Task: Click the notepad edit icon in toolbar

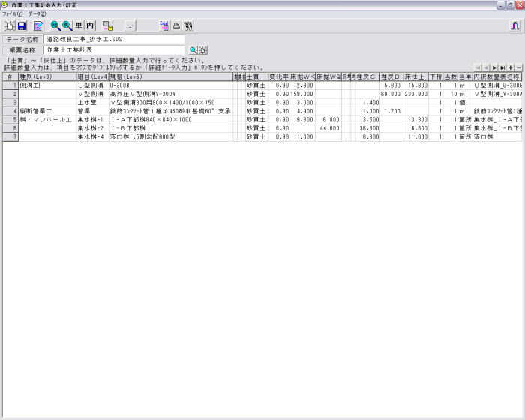Action: point(39,25)
